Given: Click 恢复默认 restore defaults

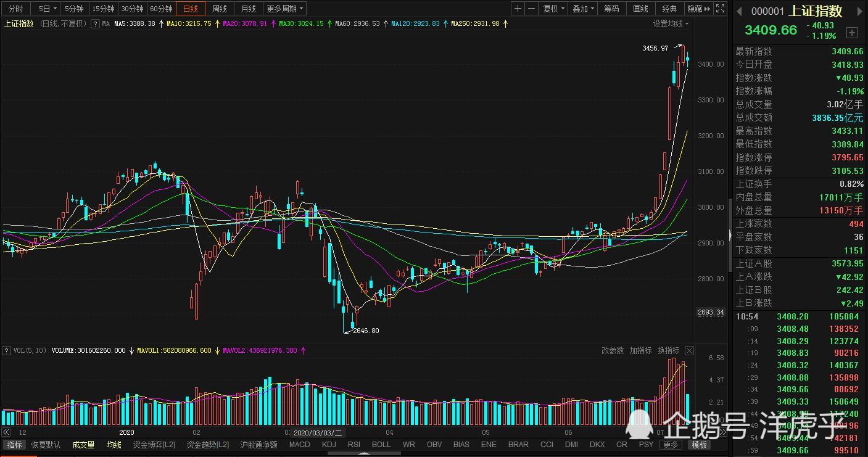Looking at the screenshot, I should tap(46, 445).
